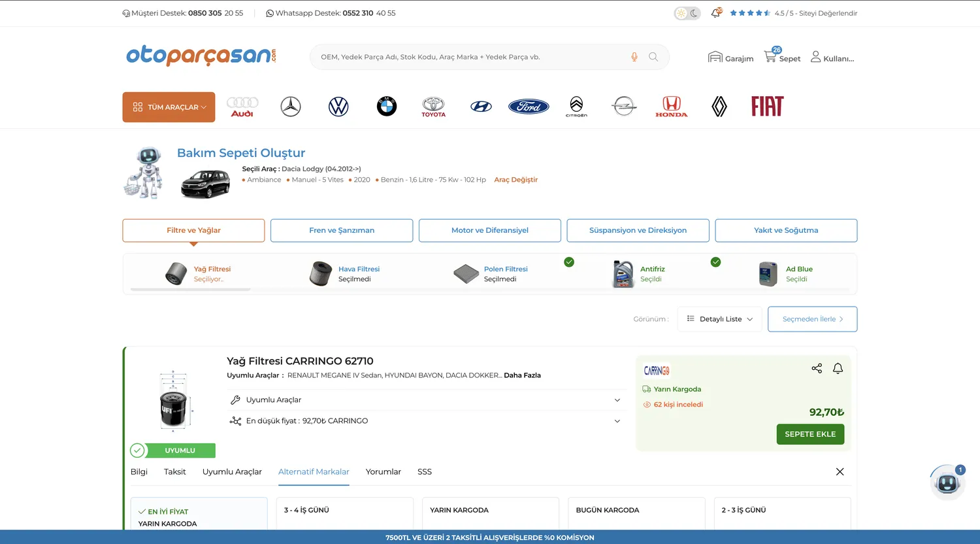
Task: Switch to the Fren ve Şanzıman category
Action: point(342,230)
